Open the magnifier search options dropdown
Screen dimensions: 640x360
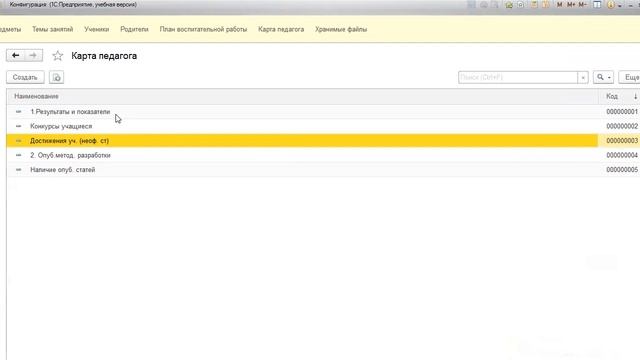click(603, 77)
